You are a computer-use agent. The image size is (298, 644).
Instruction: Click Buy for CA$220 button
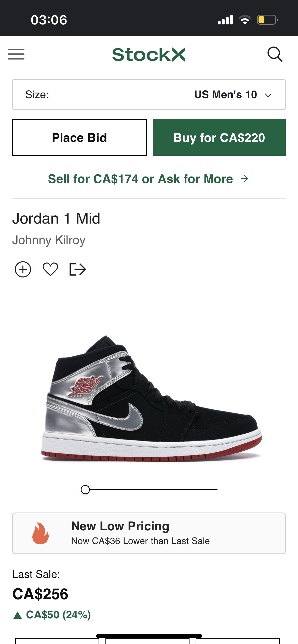219,137
